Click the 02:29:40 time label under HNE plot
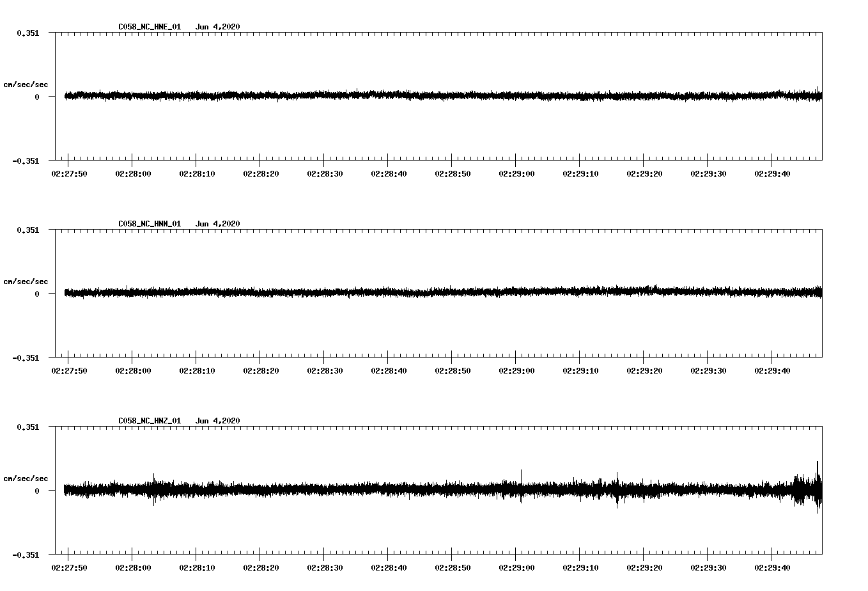Image resolution: width=868 pixels, height=591 pixels. [x=772, y=174]
